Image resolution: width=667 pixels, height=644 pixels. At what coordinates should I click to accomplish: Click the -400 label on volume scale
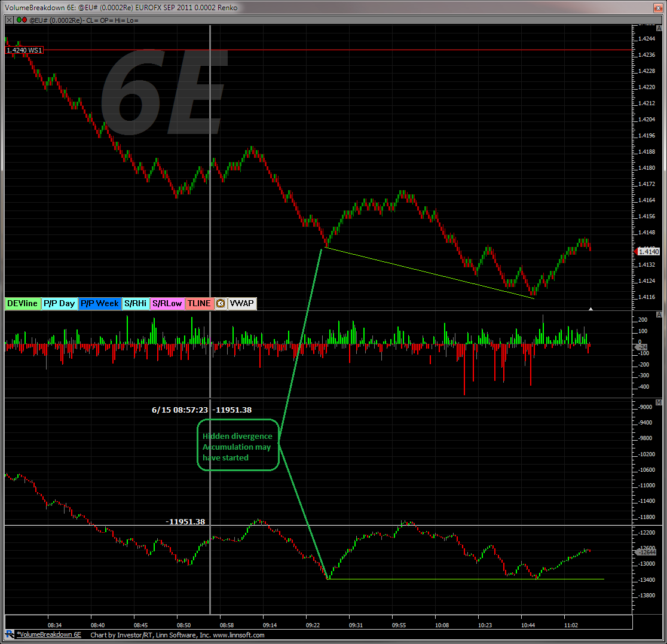coord(644,387)
